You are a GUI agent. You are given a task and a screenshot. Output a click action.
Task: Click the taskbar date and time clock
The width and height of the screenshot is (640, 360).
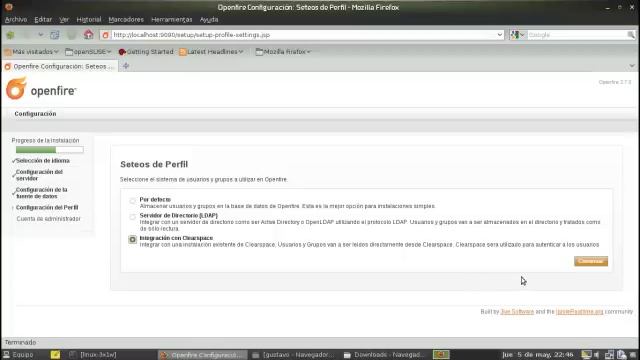[x=538, y=355]
